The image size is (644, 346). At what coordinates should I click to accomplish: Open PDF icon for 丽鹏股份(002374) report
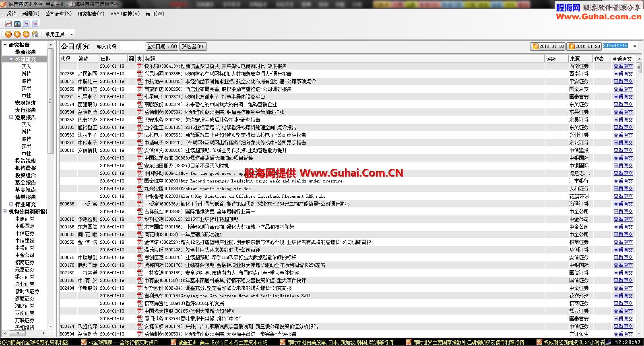(x=140, y=104)
